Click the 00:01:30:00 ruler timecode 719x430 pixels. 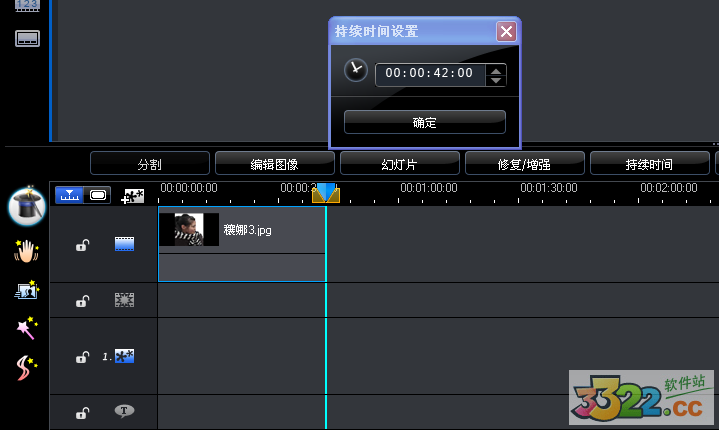tap(549, 188)
